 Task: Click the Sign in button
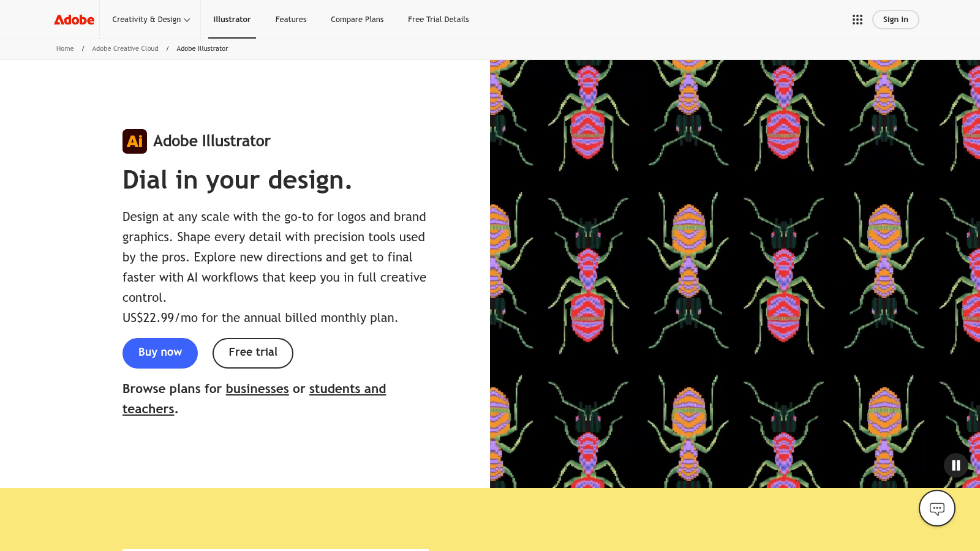[x=895, y=20]
